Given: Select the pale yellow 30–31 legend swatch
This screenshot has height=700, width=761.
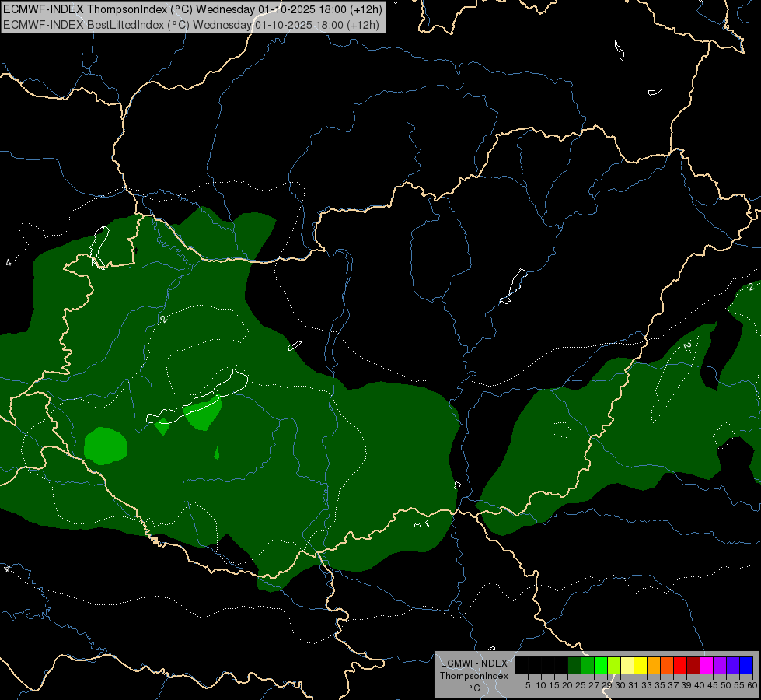Looking at the screenshot, I should point(627,665).
